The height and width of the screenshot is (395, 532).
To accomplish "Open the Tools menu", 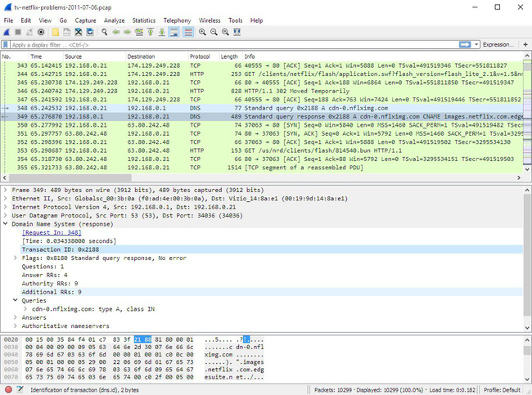I will tap(236, 20).
